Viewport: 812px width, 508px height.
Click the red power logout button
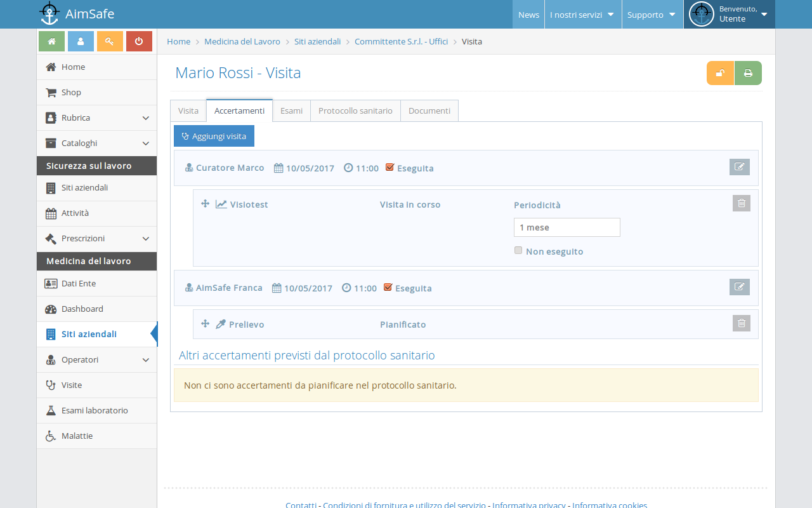[x=139, y=41]
